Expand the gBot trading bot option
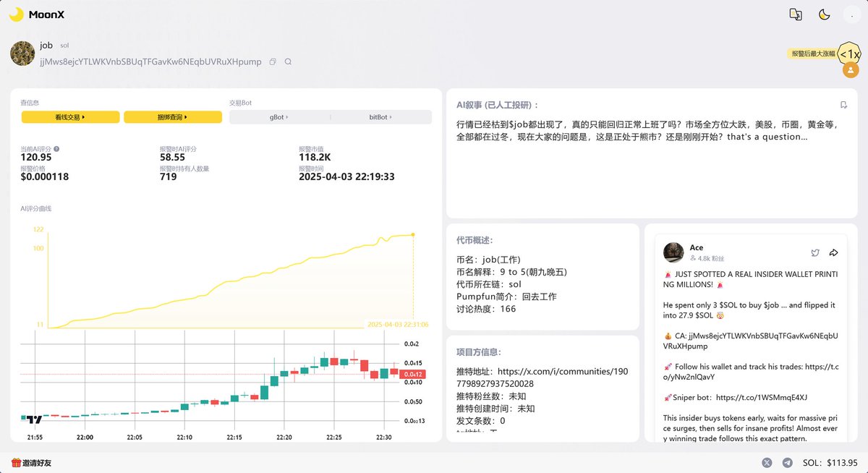This screenshot has height=473, width=868. click(279, 116)
